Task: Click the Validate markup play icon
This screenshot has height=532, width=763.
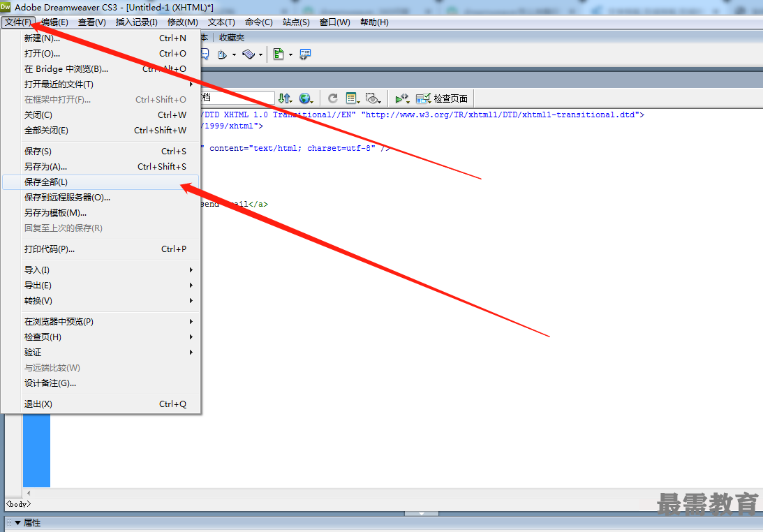Action: point(402,98)
